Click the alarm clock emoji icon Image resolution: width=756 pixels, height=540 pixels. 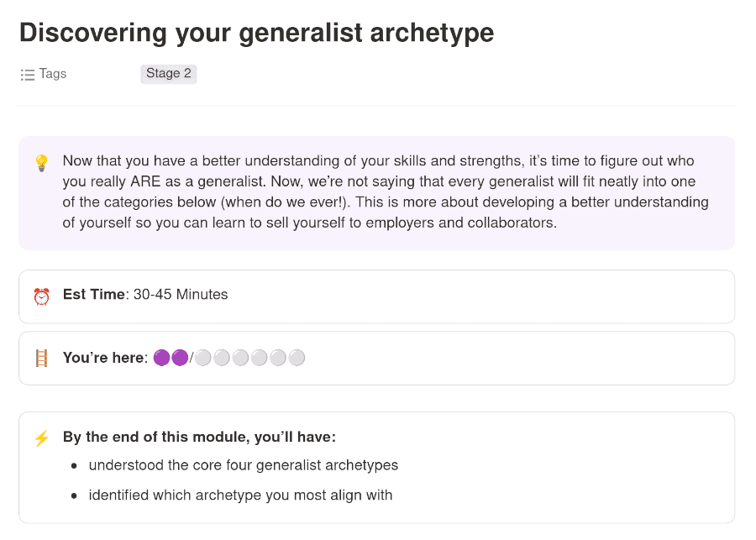(x=41, y=296)
